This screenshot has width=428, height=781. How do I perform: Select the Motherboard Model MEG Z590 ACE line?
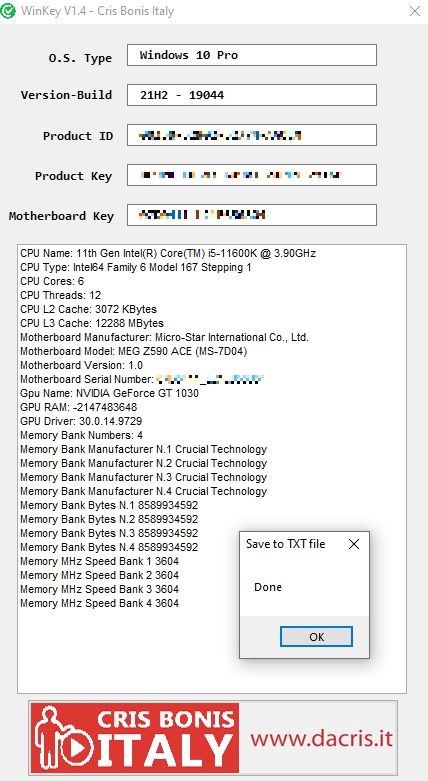(x=134, y=351)
